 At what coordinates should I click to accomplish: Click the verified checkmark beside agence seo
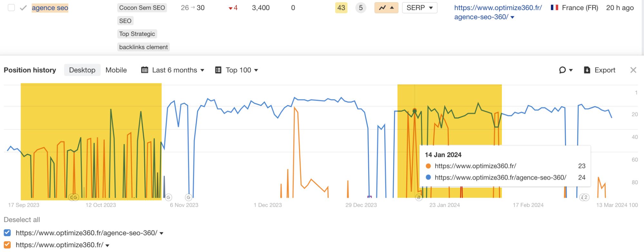23,8
